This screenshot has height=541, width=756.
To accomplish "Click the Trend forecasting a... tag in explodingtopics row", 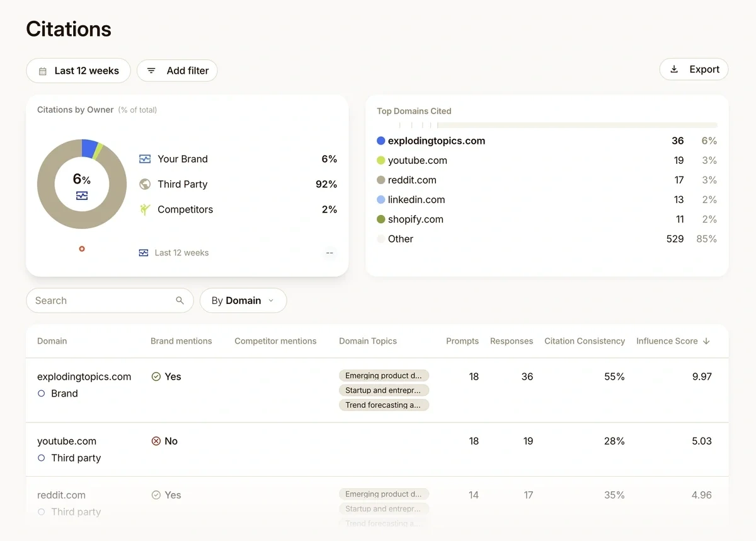I will tap(384, 405).
